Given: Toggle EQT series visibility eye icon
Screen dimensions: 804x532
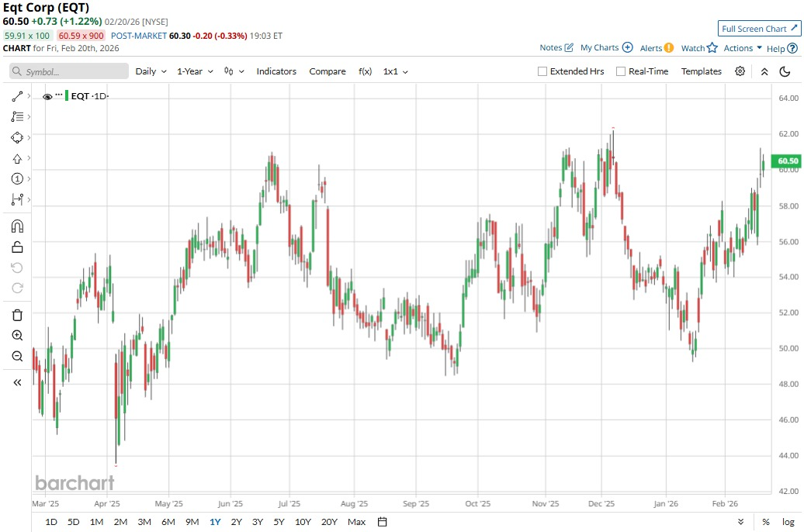Looking at the screenshot, I should 47,96.
